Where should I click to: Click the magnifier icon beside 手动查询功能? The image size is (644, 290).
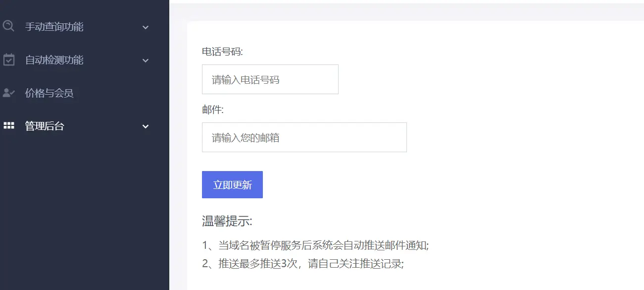click(8, 27)
